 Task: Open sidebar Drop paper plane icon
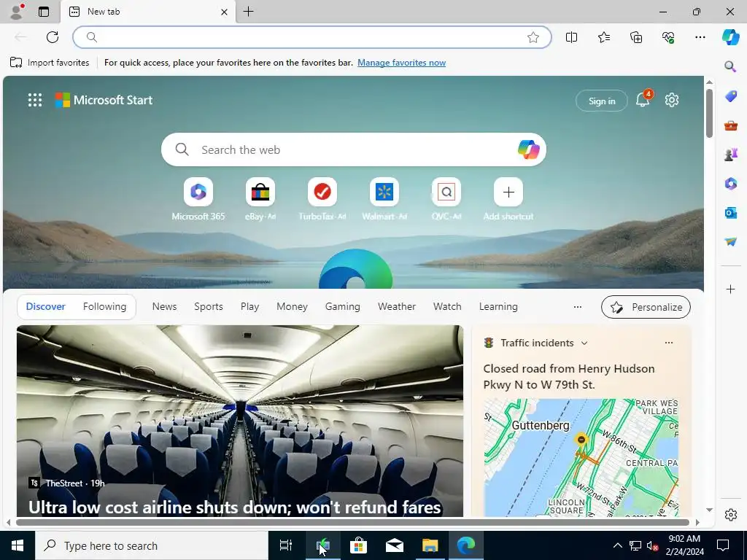click(x=730, y=241)
